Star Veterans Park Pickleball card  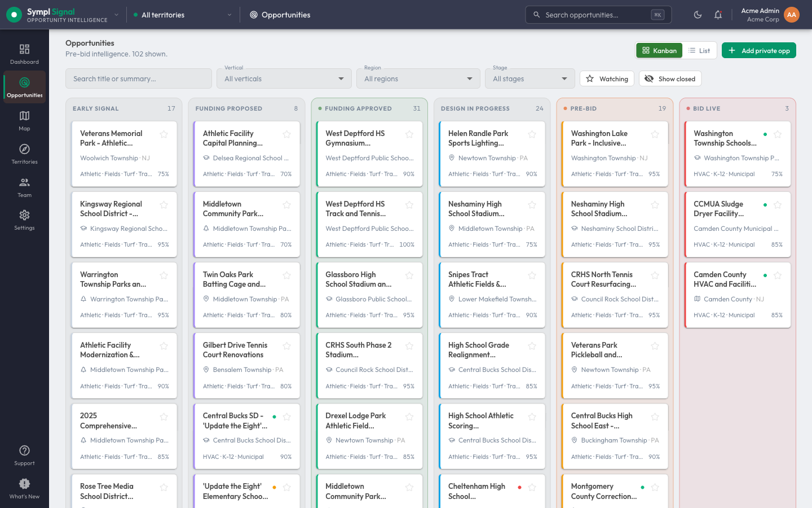655,346
